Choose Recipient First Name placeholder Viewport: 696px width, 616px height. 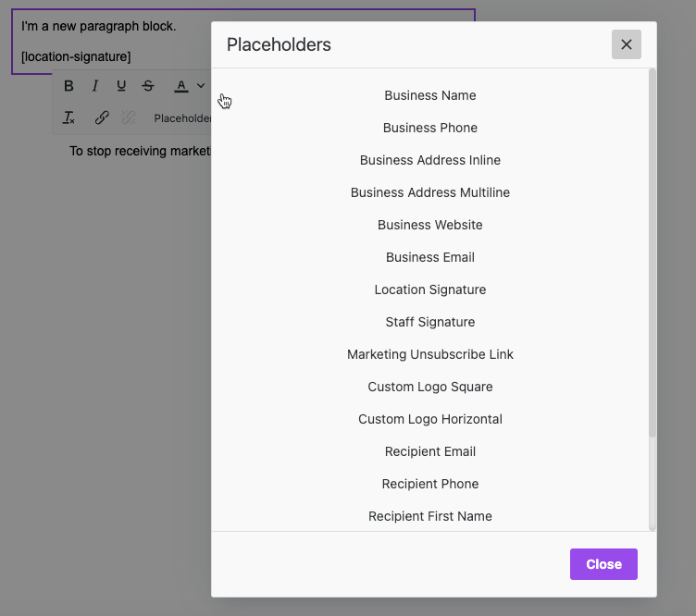point(430,516)
